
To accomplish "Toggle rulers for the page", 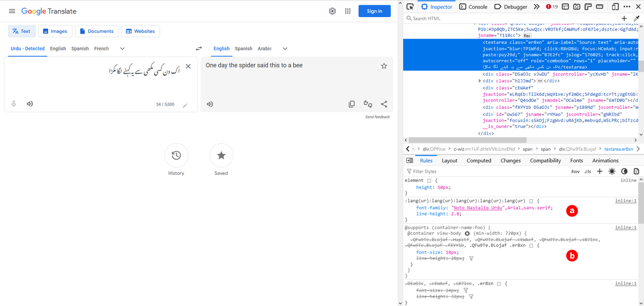I will click(588, 7).
